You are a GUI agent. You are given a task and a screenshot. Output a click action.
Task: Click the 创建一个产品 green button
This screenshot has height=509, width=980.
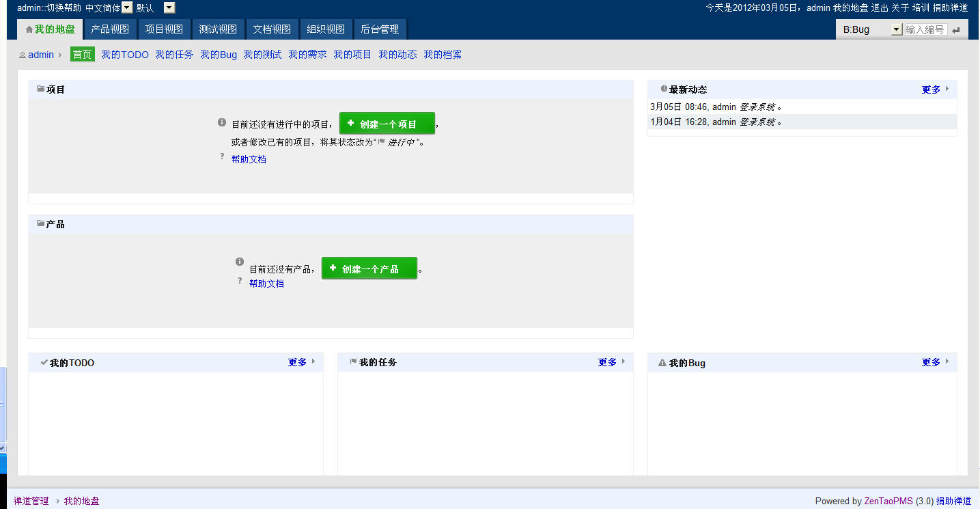[x=369, y=269]
